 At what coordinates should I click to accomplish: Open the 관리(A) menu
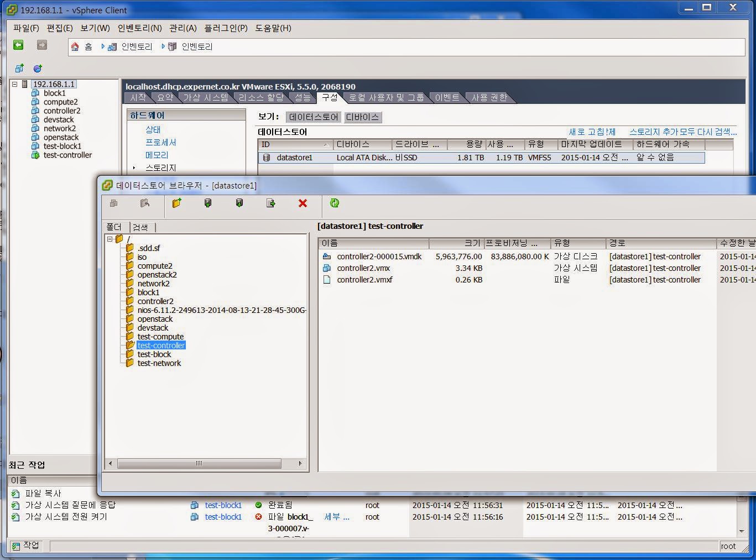click(183, 28)
